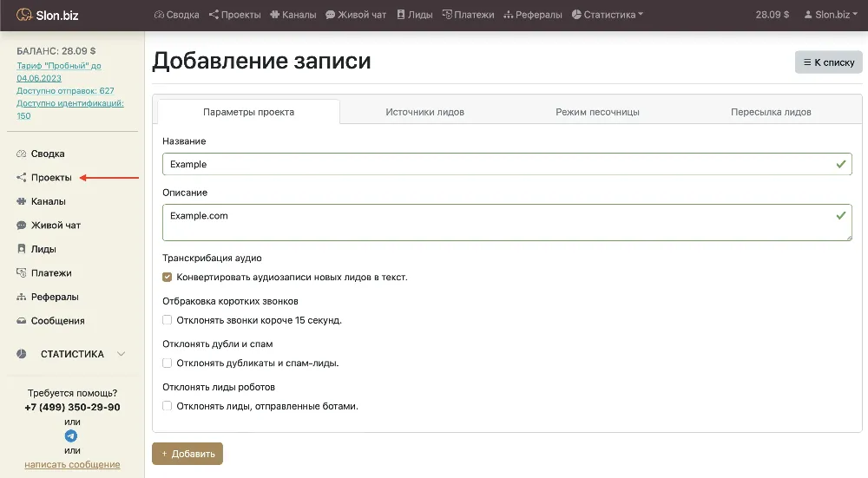The height and width of the screenshot is (478, 868).
Task: Click list icon on К списку button
Action: (x=807, y=62)
